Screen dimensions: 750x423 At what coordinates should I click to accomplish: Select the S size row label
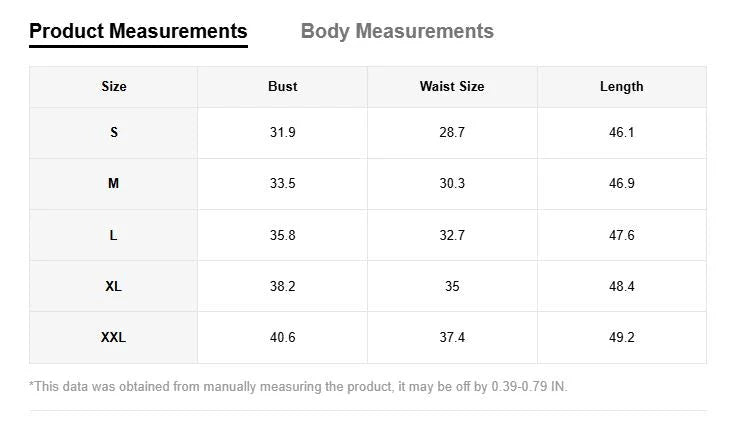coord(114,133)
